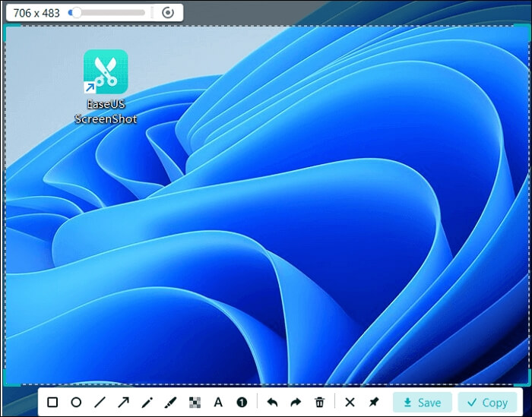Click the EaseUS ScreenShot desktop shortcut
532x417 pixels.
pos(106,87)
